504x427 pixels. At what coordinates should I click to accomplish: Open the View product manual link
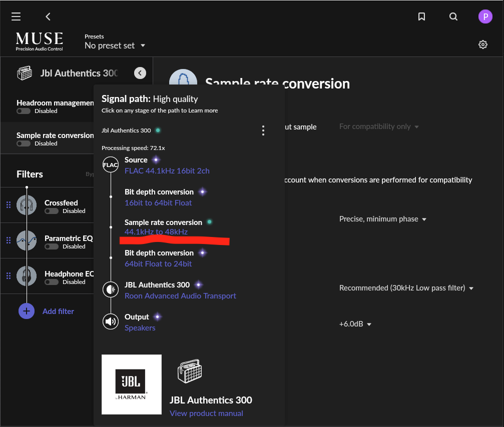(206, 413)
